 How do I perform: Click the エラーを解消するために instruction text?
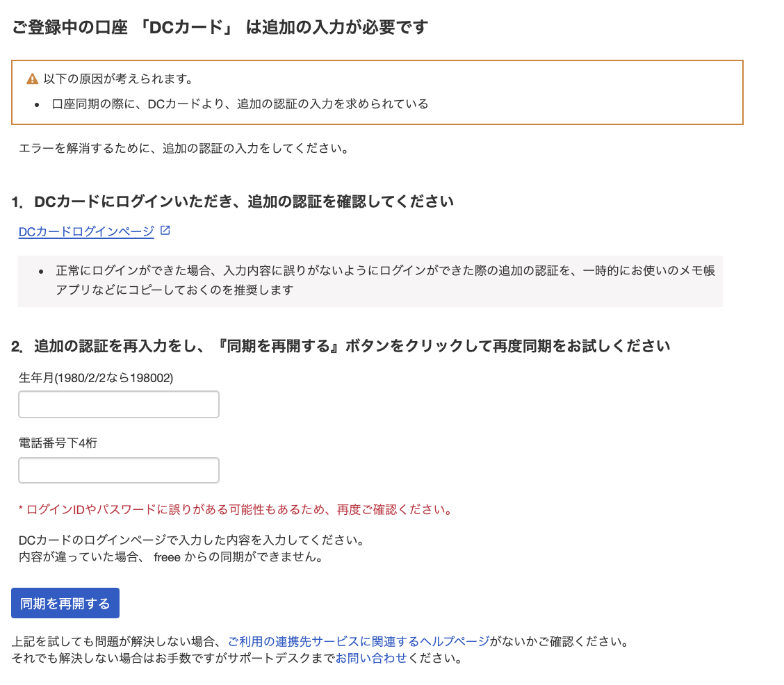click(x=183, y=147)
